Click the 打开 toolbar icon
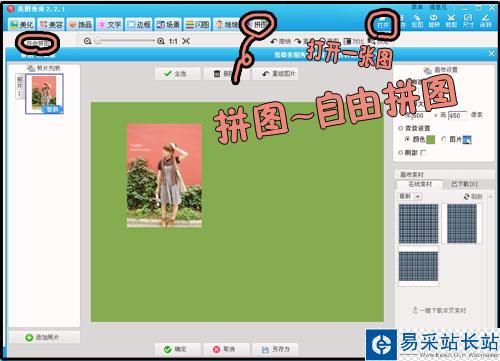500x361 pixels. click(383, 21)
